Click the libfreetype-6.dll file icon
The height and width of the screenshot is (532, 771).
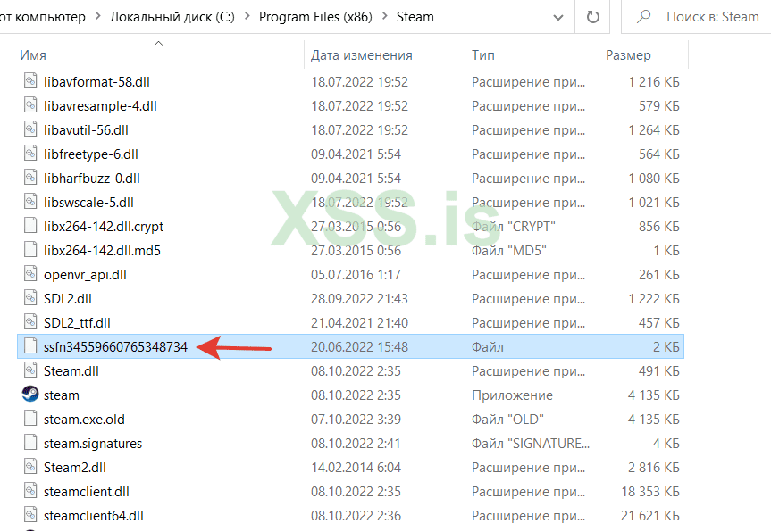coord(30,153)
